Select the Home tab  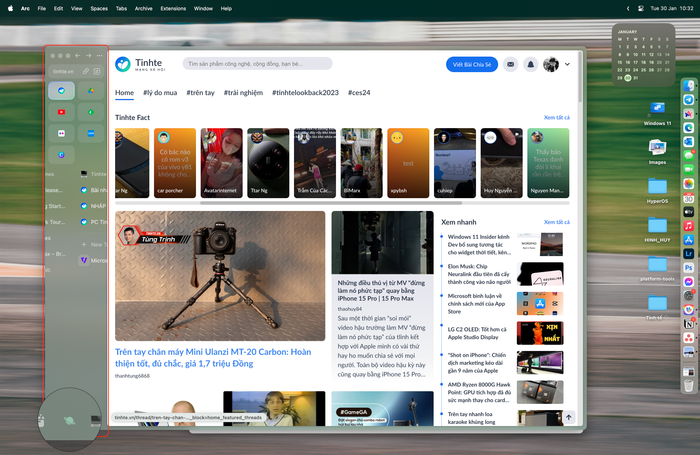[x=125, y=92]
